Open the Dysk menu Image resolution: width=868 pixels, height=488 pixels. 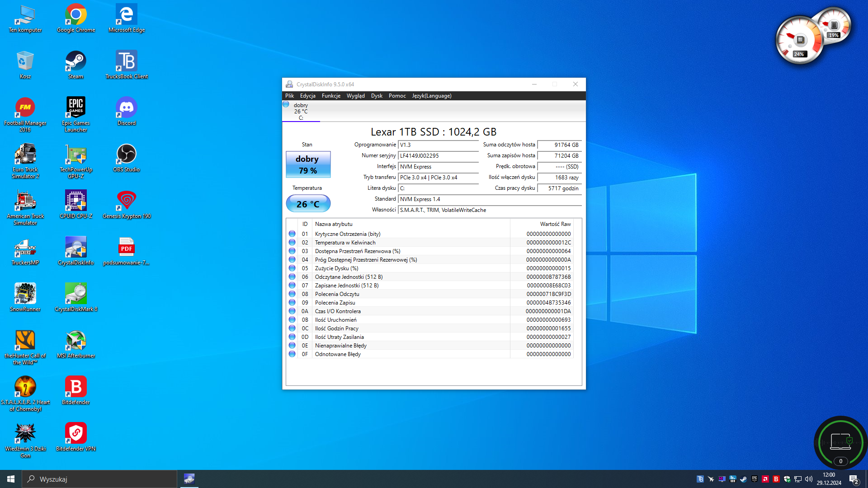click(377, 96)
